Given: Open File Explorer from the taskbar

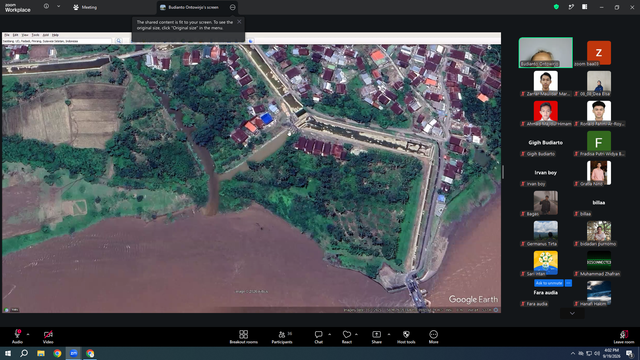Looking at the screenshot, I should (x=41, y=353).
